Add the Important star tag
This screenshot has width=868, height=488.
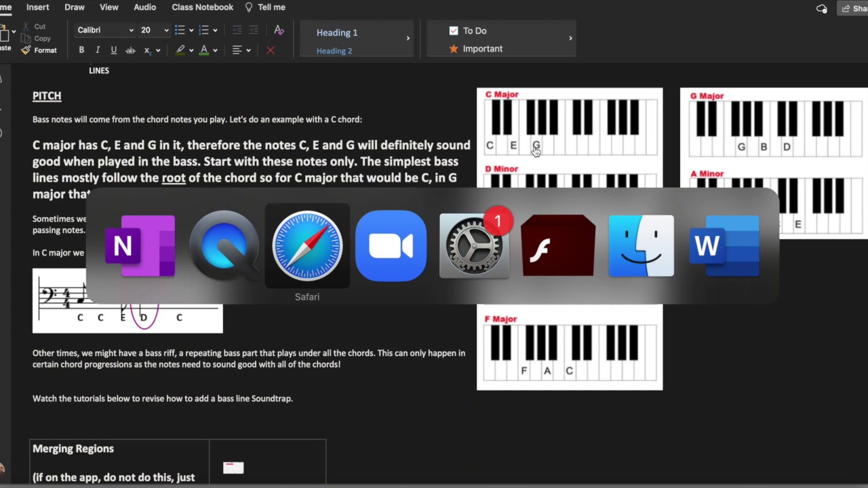tap(476, 49)
